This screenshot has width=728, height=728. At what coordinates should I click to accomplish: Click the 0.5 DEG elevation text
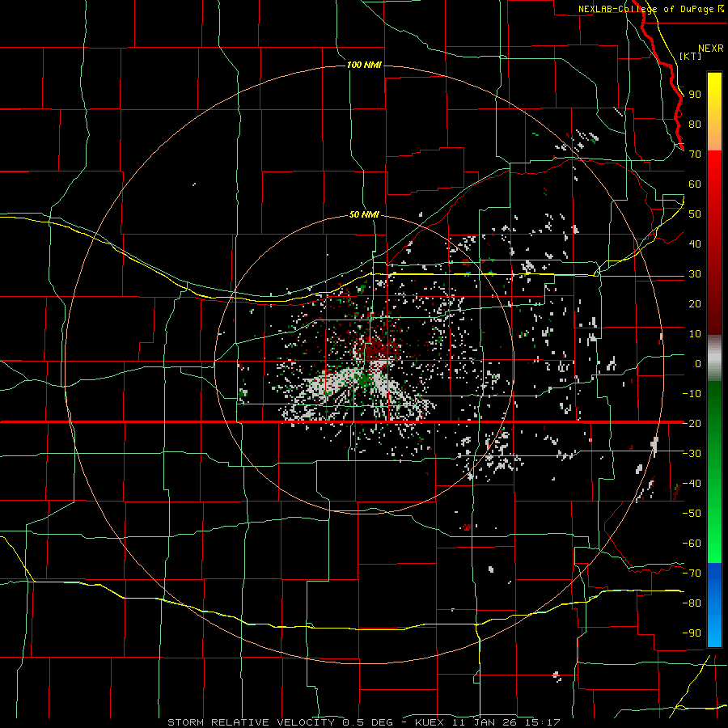368,722
